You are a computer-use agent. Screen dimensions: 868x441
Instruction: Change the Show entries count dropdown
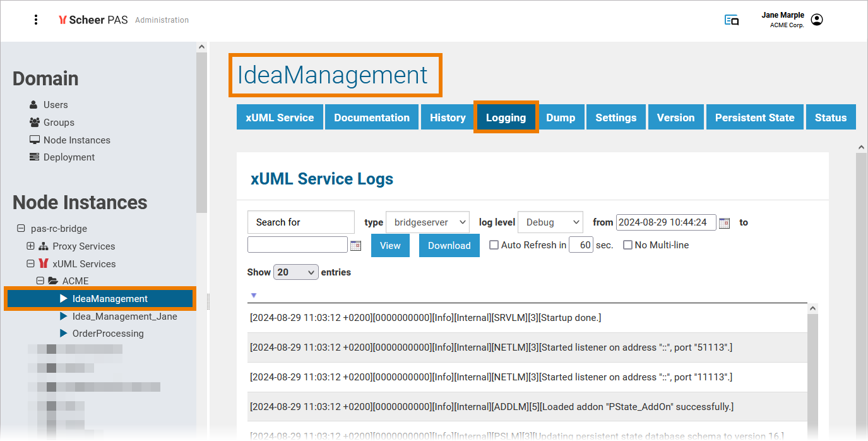point(295,272)
